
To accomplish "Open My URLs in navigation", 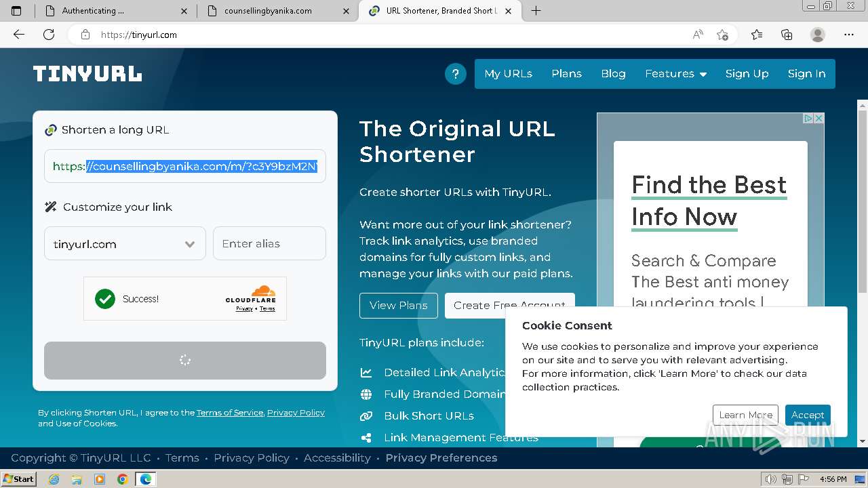I will click(508, 74).
